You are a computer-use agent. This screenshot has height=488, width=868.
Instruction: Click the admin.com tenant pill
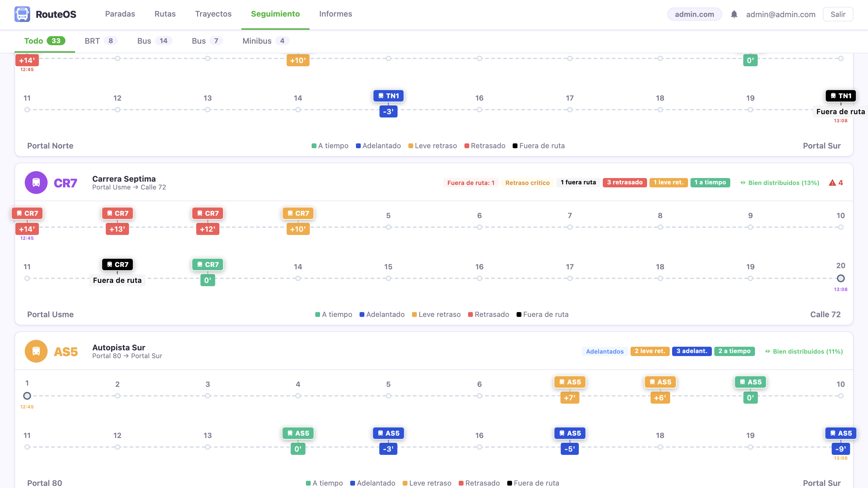694,14
